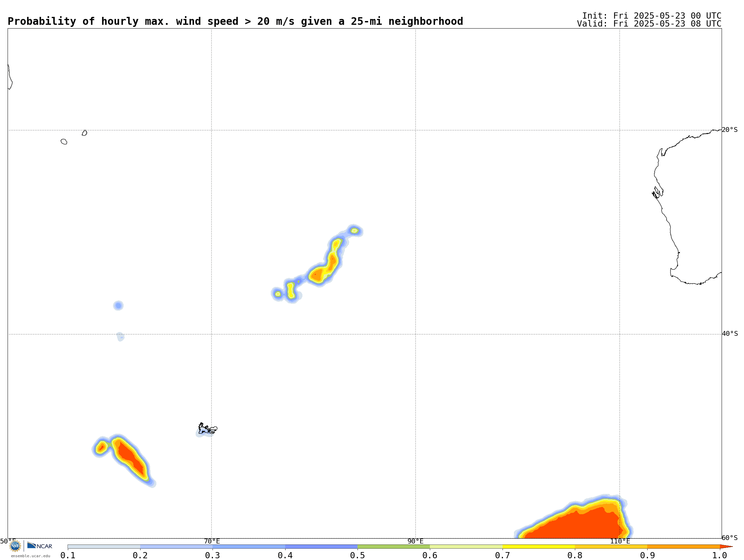Click the 0.5 colorbar tick label

click(358, 555)
